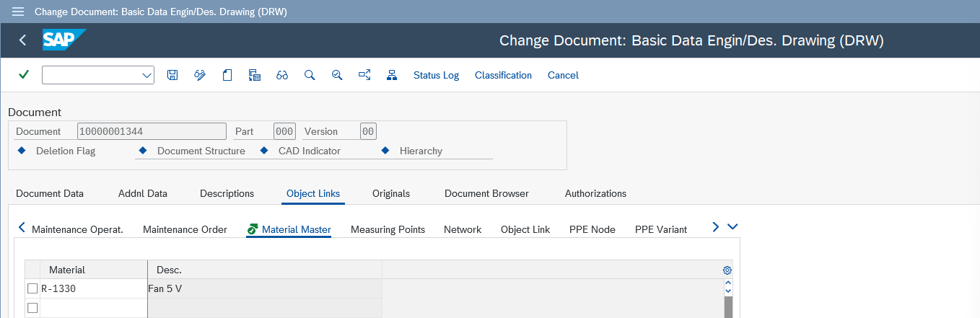Select the Object Links tab

[313, 193]
